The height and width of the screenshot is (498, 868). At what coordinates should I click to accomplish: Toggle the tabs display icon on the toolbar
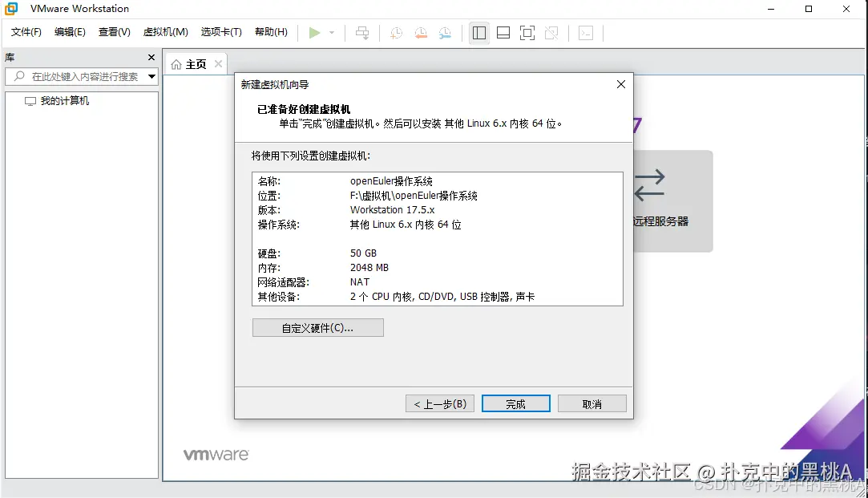pyautogui.click(x=479, y=33)
